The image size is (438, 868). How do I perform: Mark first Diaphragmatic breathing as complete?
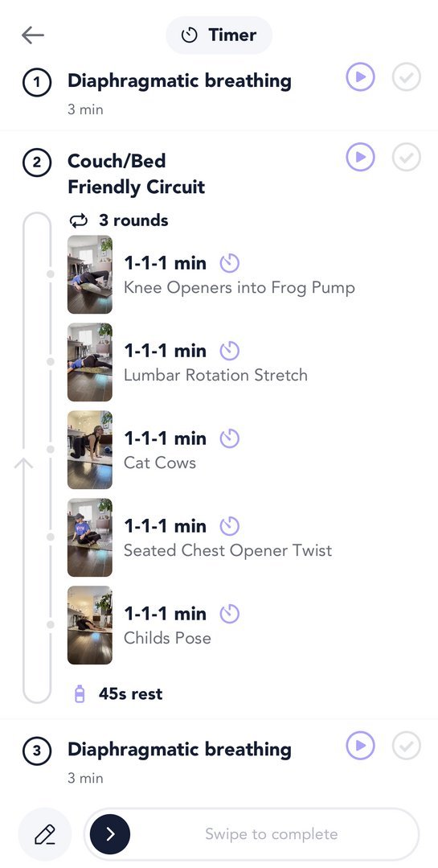tap(407, 77)
